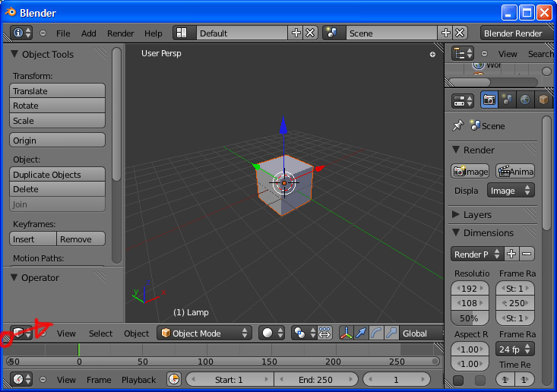Open the Object properties cube icon tab
Viewport: 557px width, 392px height.
click(543, 100)
